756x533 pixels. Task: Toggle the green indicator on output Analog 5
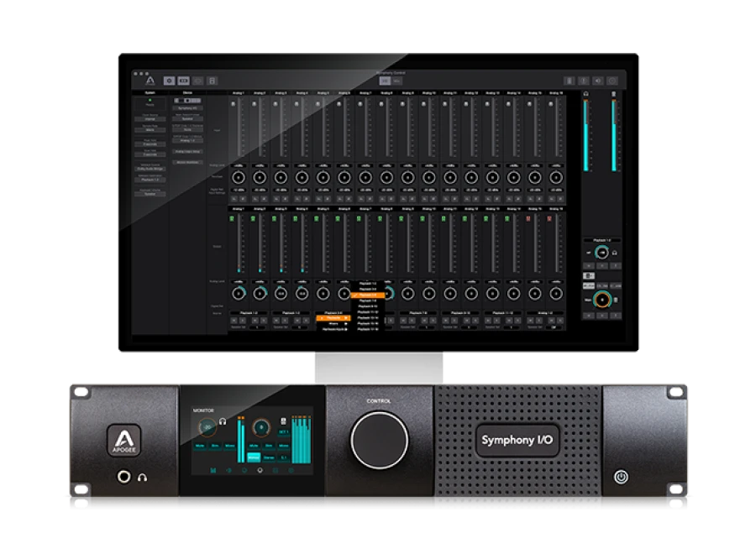(x=317, y=219)
